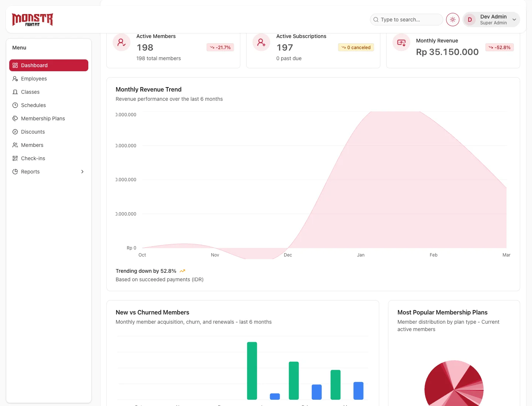
Task: Click the Classes icon in sidebar
Action: [x=15, y=92]
